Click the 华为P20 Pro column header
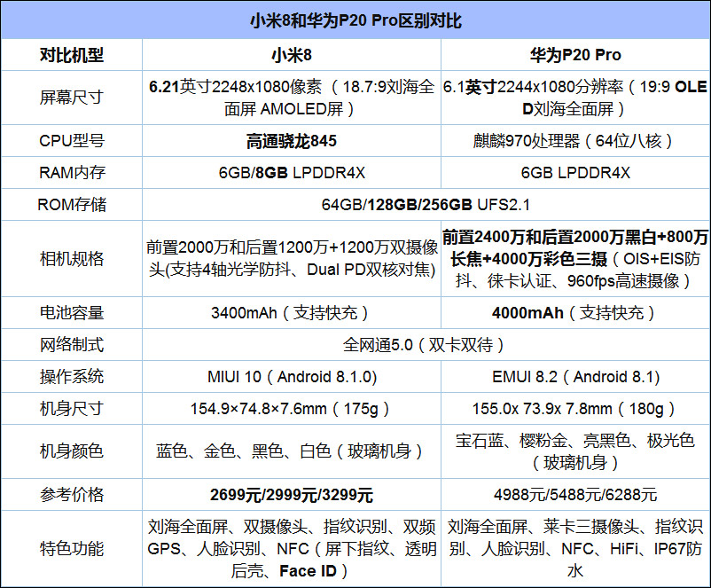Image resolution: width=711 pixels, height=588 pixels. click(575, 55)
